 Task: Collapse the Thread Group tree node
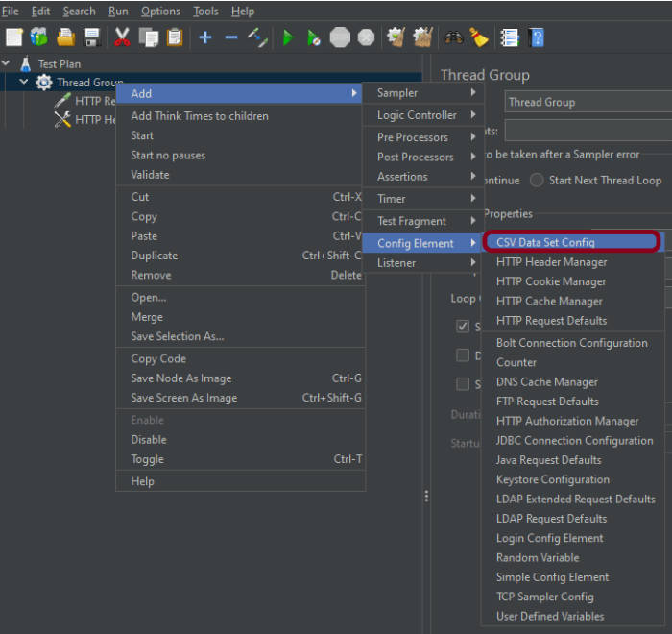point(25,83)
